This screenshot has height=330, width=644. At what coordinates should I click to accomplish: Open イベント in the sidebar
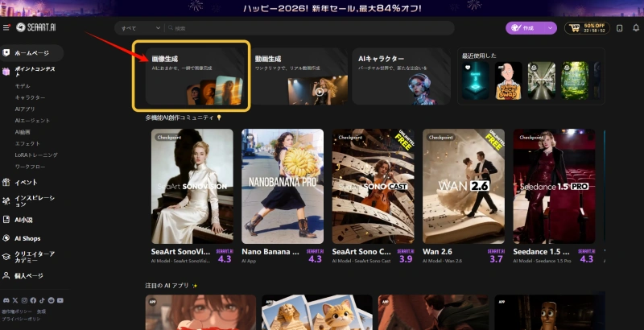(26, 182)
